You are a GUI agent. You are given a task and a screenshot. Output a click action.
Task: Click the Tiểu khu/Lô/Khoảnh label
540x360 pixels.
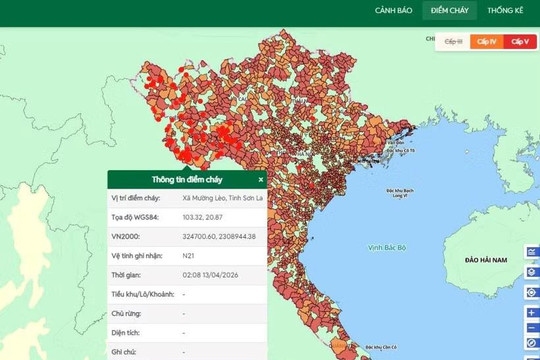click(143, 295)
